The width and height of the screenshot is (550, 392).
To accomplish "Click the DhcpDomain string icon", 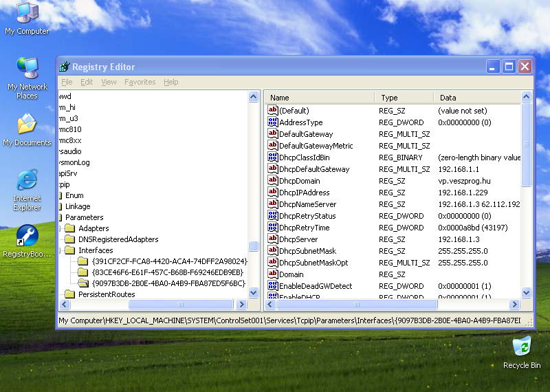I will (272, 180).
